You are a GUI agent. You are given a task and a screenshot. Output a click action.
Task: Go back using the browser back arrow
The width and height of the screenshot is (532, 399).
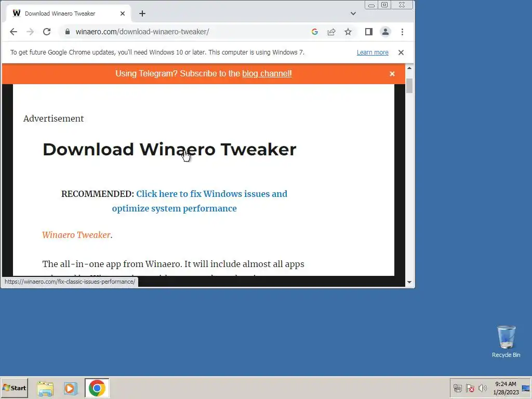13,32
